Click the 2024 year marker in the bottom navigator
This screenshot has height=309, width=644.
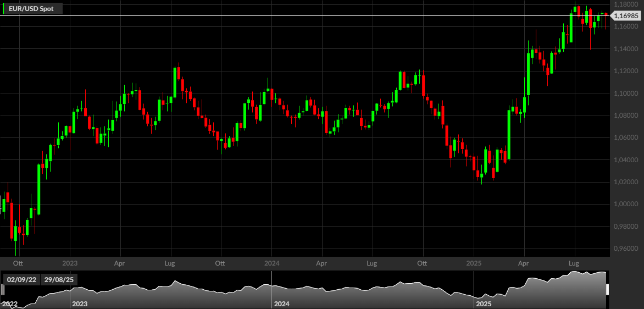[282, 305]
